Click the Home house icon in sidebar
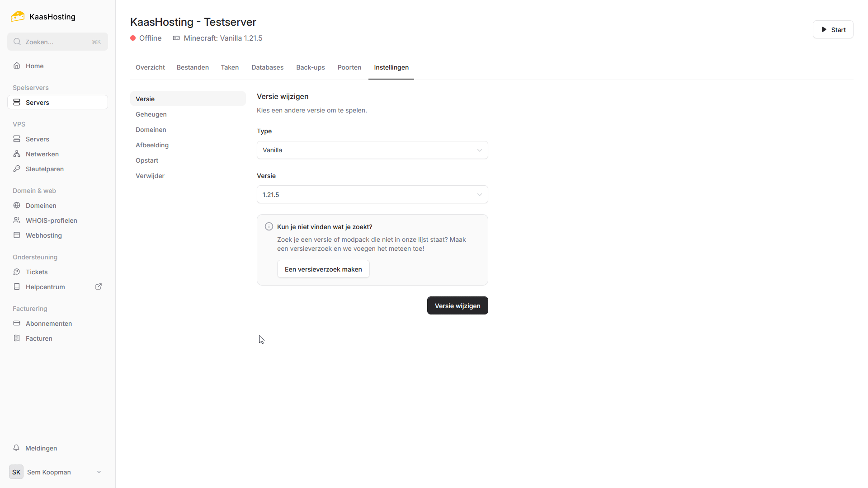 pos(17,66)
